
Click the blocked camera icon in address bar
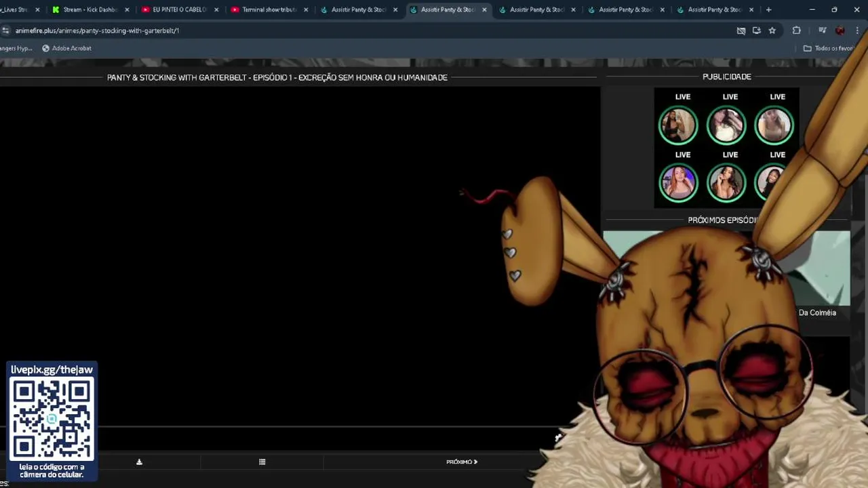pos(741,30)
